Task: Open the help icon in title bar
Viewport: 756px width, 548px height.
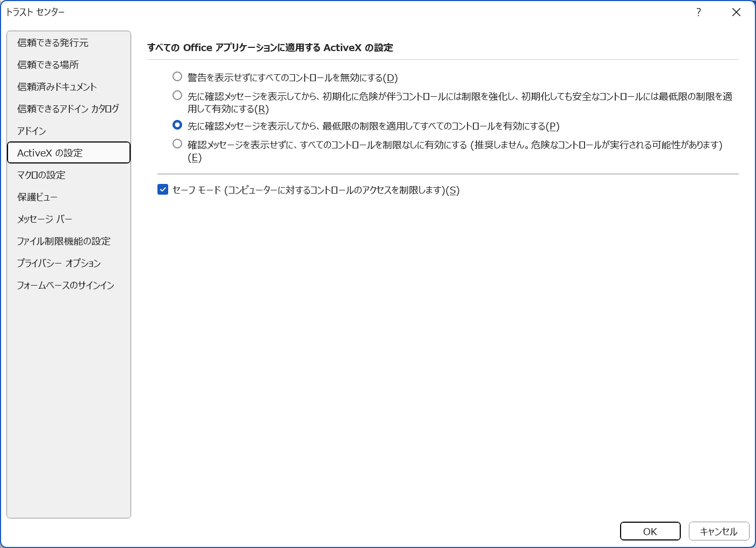Action: pyautogui.click(x=699, y=12)
